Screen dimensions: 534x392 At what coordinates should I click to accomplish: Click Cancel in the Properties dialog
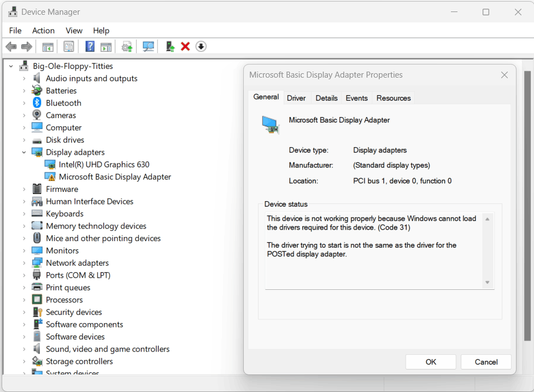point(486,362)
